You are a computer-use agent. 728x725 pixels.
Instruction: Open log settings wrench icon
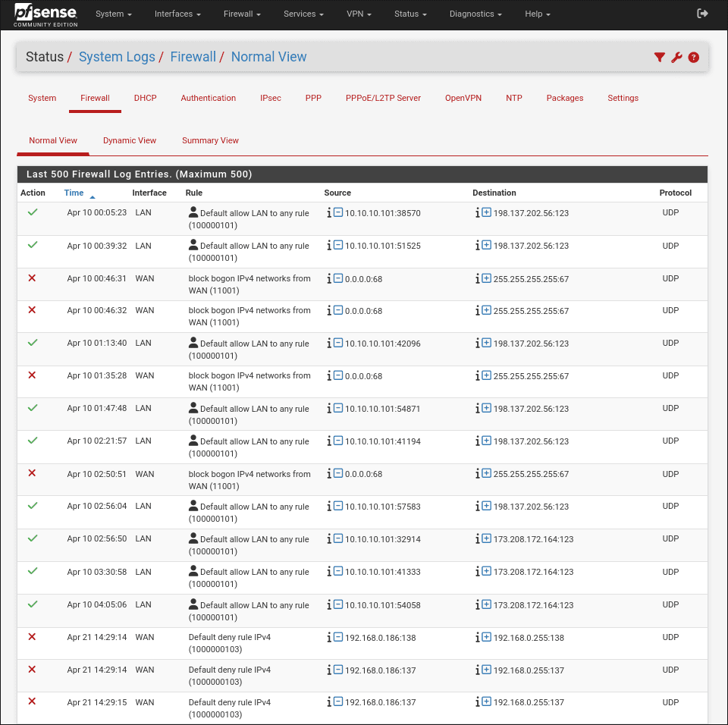click(676, 57)
